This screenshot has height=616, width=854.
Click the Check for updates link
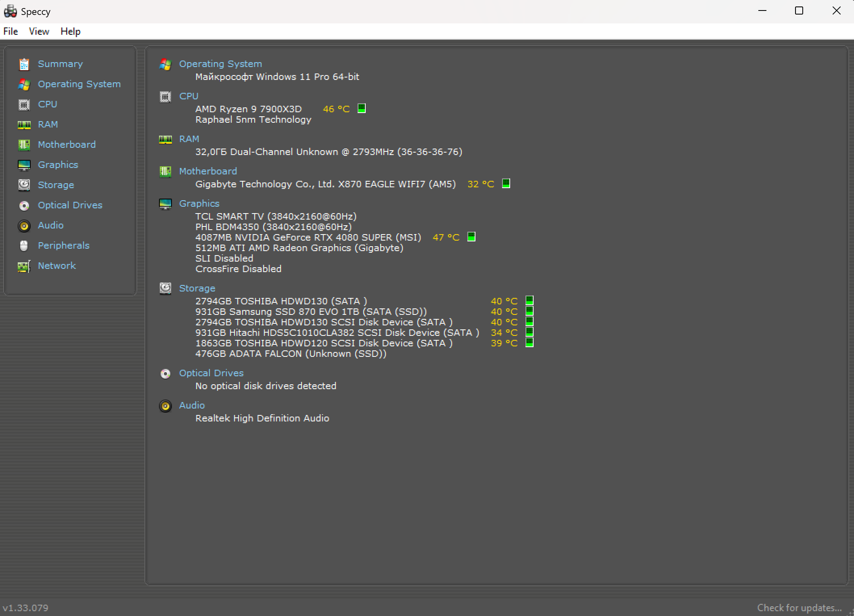pyautogui.click(x=799, y=608)
